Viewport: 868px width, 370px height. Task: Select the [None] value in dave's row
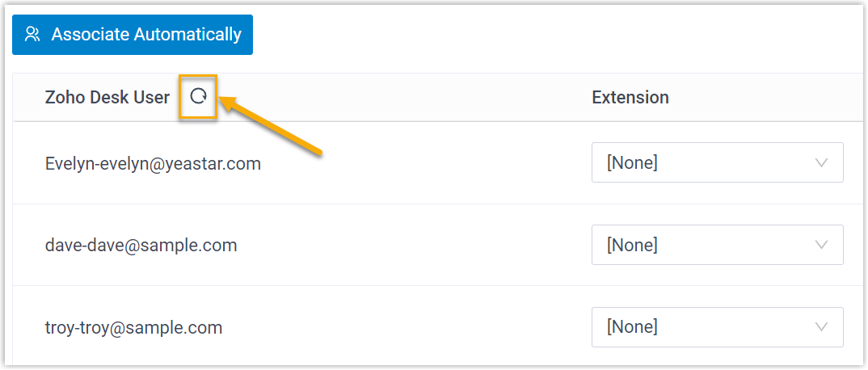click(632, 245)
